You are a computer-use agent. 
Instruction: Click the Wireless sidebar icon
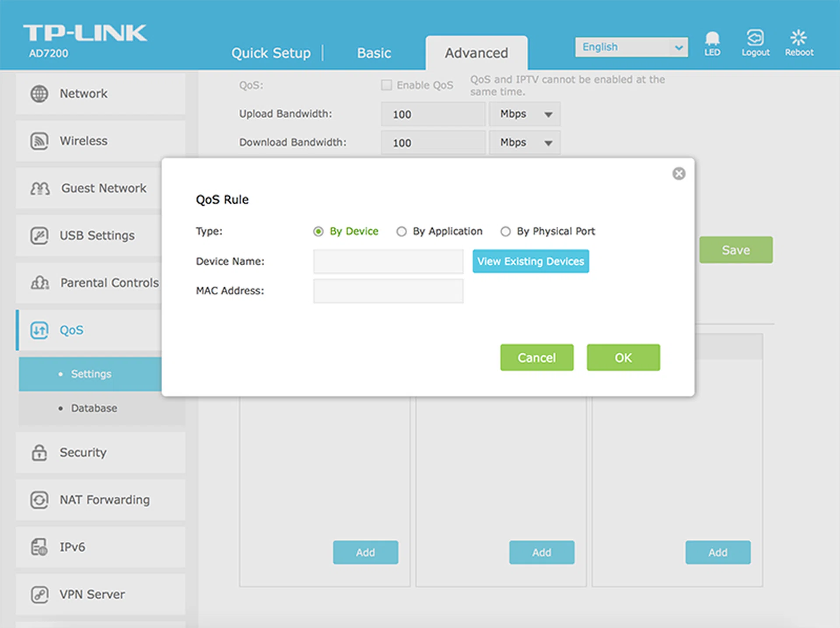(x=39, y=141)
